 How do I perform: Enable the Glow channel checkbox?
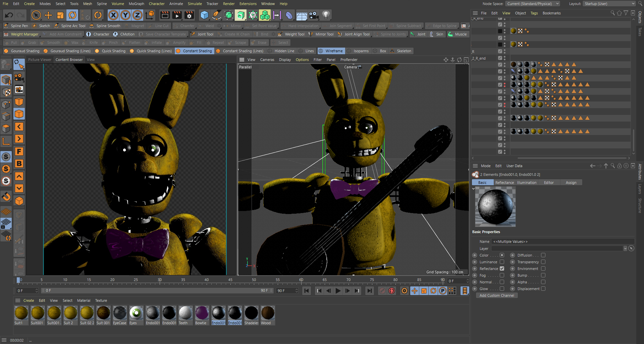coord(502,289)
